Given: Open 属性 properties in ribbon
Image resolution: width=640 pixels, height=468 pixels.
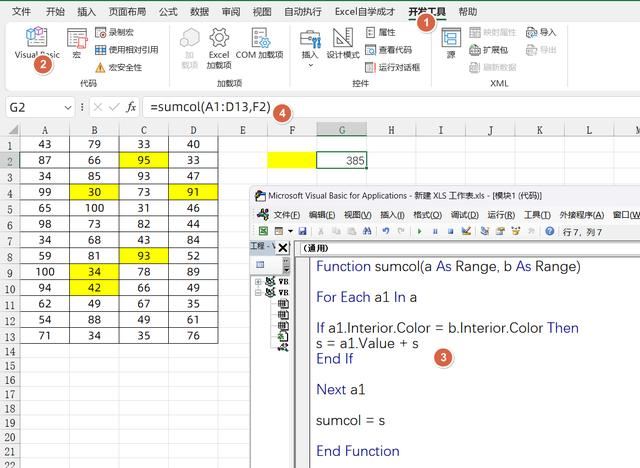Looking at the screenshot, I should pyautogui.click(x=380, y=32).
